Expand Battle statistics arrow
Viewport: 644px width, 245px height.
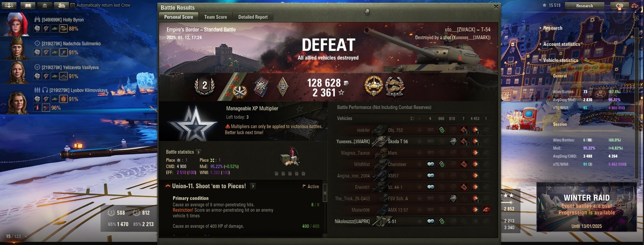(x=199, y=152)
